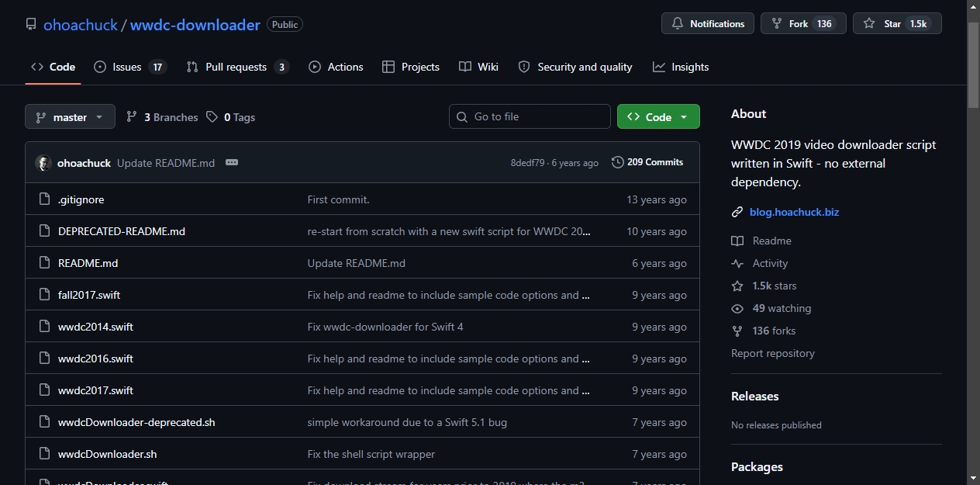
Task: Click the file icon for .gitignore
Action: tap(44, 199)
